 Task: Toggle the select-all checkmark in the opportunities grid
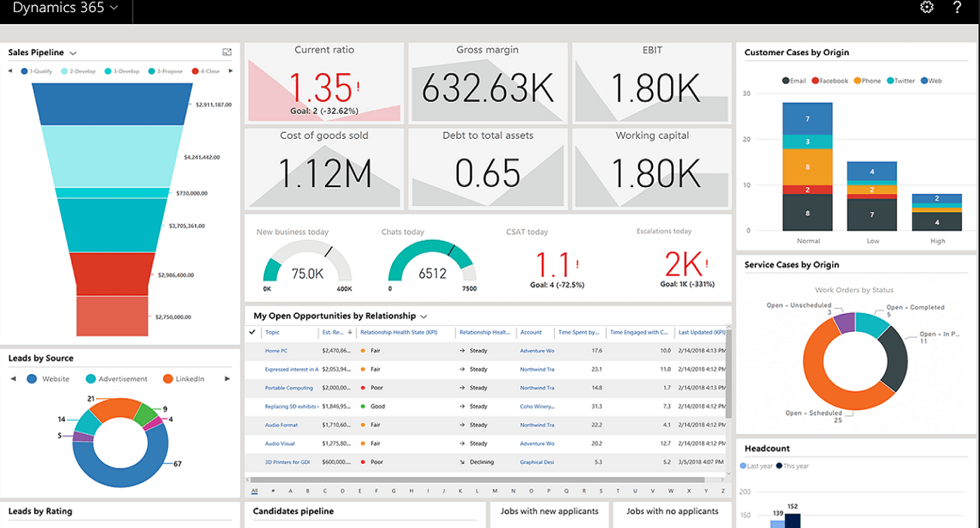coord(252,332)
